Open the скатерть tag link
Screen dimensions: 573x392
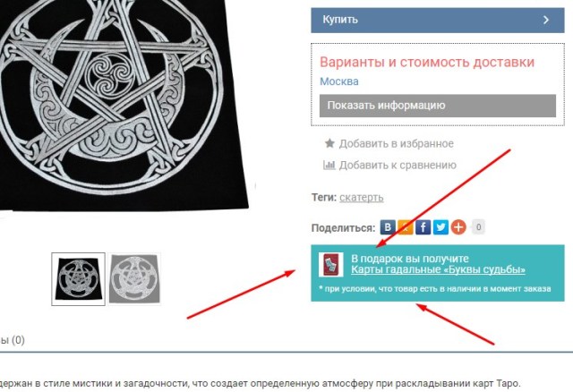tap(362, 197)
